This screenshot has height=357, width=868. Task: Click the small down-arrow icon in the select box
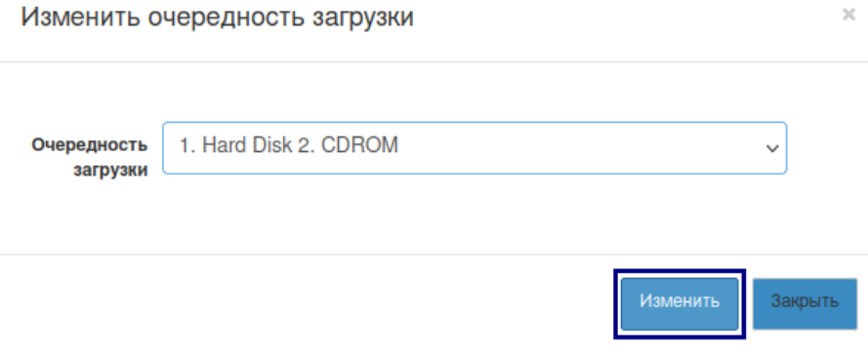[771, 148]
